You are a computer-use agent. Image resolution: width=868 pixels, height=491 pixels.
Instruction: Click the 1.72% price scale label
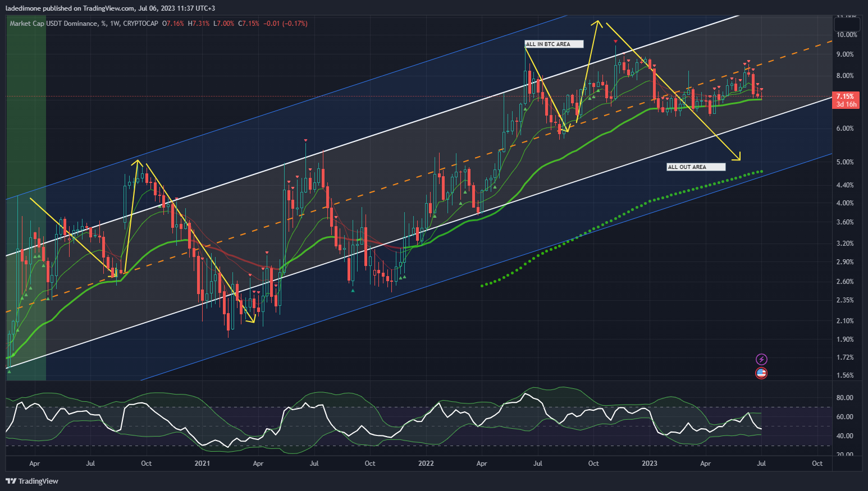click(845, 357)
